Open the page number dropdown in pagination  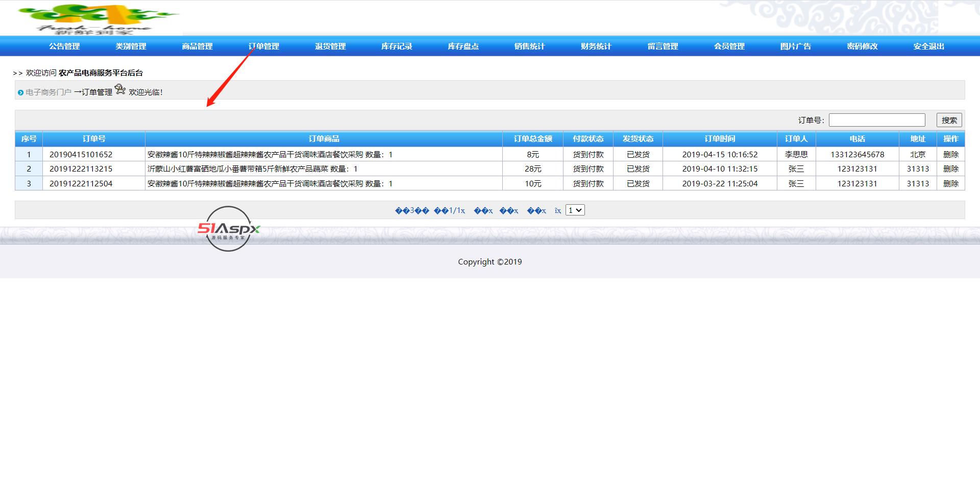point(575,210)
